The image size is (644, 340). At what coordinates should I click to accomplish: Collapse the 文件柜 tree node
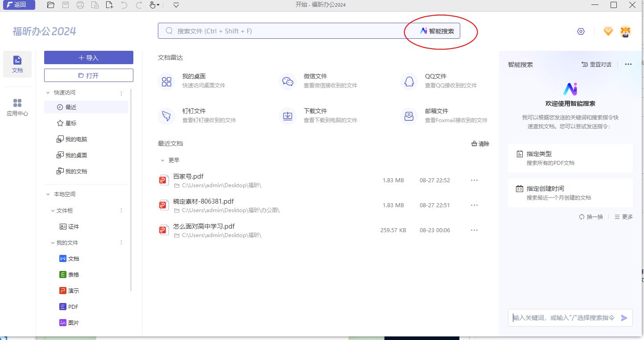tap(53, 210)
